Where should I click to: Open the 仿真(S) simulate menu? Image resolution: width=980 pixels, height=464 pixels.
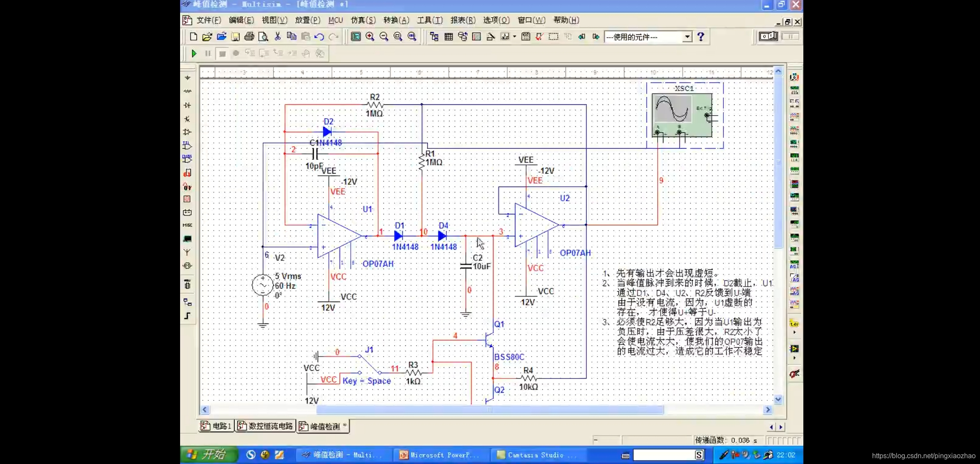click(x=363, y=20)
